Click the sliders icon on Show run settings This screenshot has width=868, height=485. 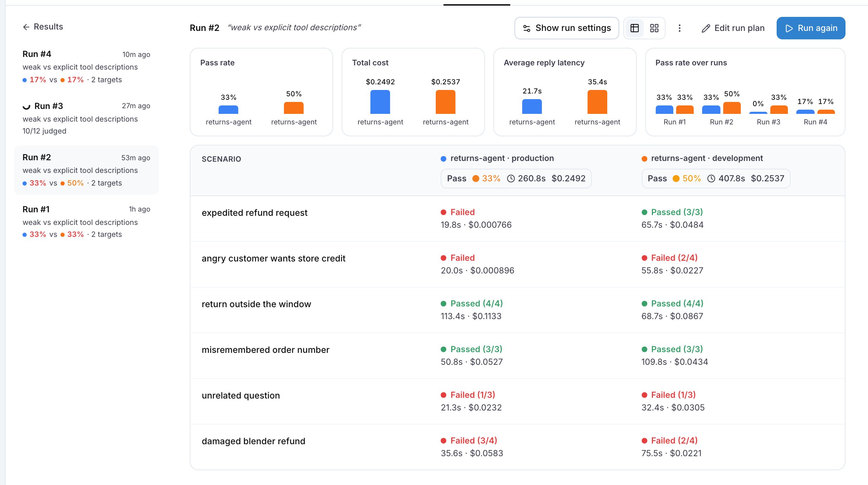pos(526,28)
